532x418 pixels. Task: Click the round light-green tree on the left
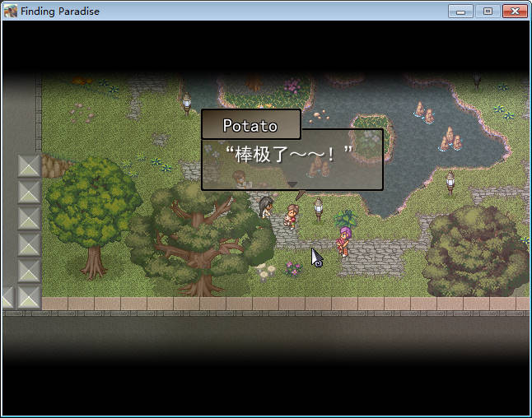92,217
